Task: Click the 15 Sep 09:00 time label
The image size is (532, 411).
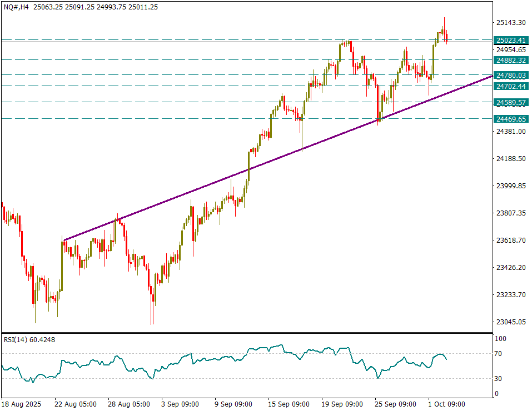Action: click(x=289, y=404)
